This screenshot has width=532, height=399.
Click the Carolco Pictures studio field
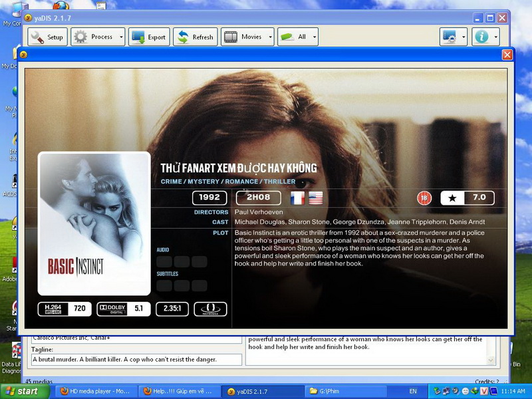136,339
